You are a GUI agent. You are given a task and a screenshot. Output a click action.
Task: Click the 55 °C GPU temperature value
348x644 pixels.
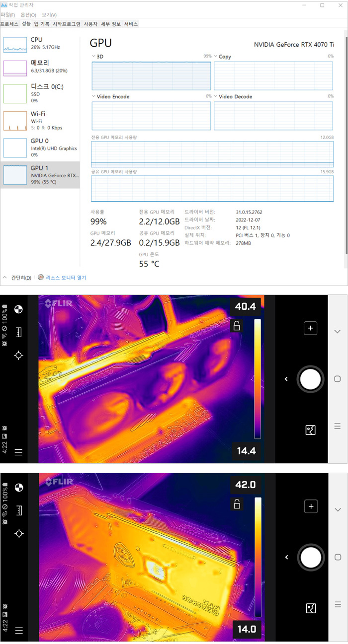point(149,264)
